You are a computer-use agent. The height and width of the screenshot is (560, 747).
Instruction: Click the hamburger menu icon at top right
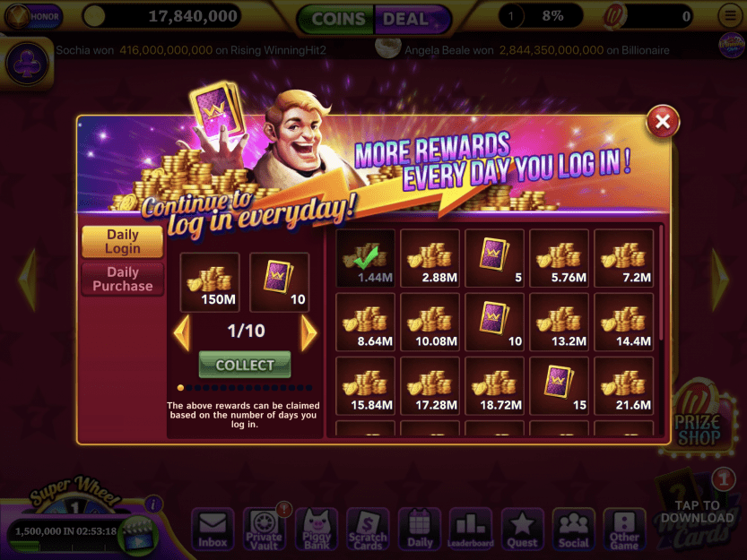coord(730,16)
